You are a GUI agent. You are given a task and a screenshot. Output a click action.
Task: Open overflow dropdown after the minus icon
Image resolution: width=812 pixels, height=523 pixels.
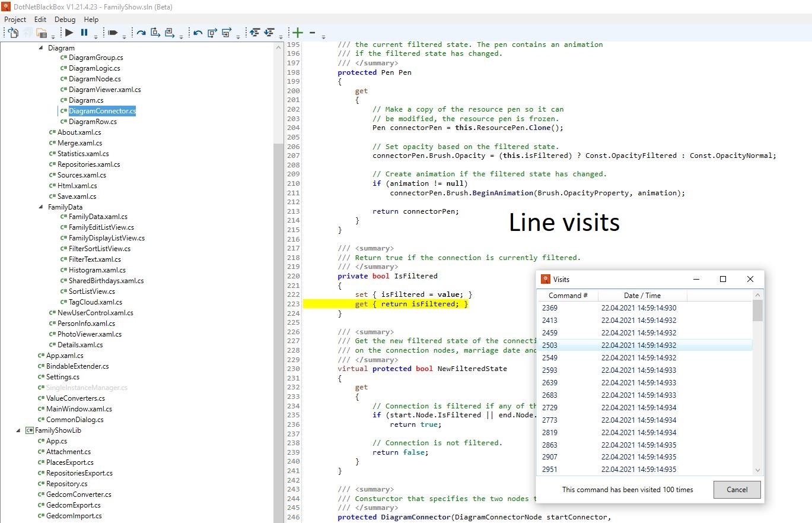[x=323, y=37]
